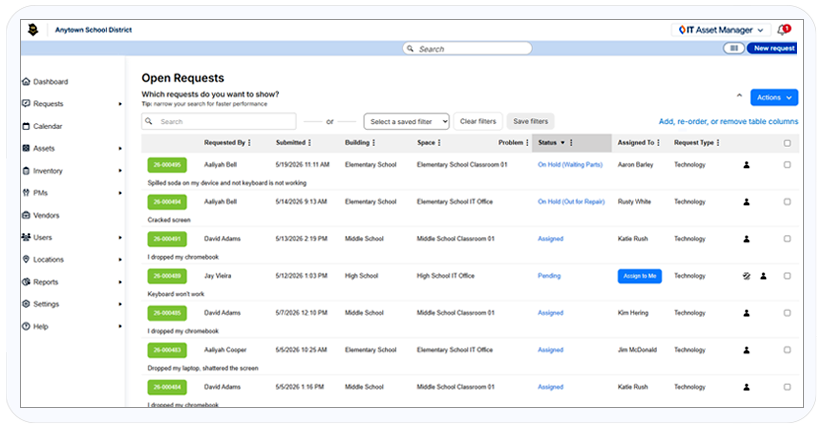This screenshot has width=824, height=431.
Task: Collapse the filter section with the up chevron
Action: (739, 96)
